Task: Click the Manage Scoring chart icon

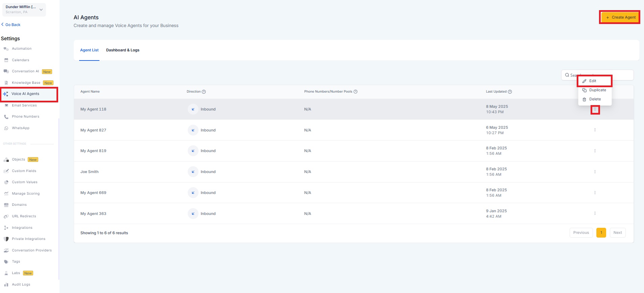Action: pos(6,194)
